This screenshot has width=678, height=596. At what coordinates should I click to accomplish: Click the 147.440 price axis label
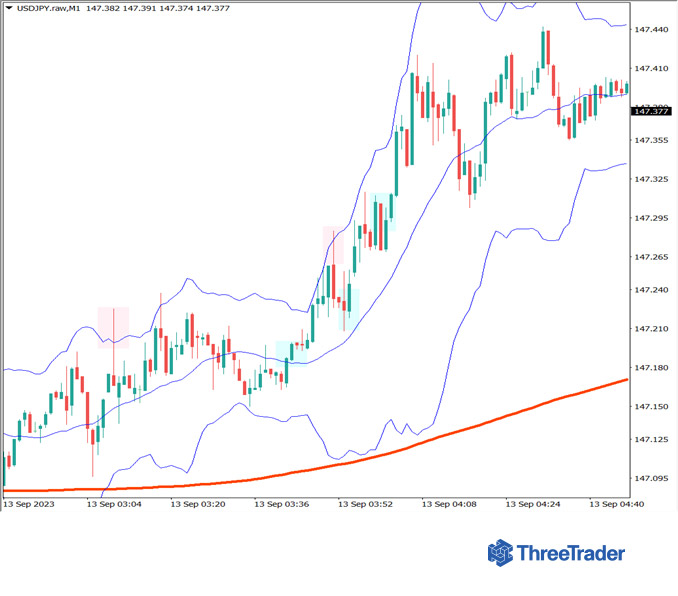tap(650, 30)
